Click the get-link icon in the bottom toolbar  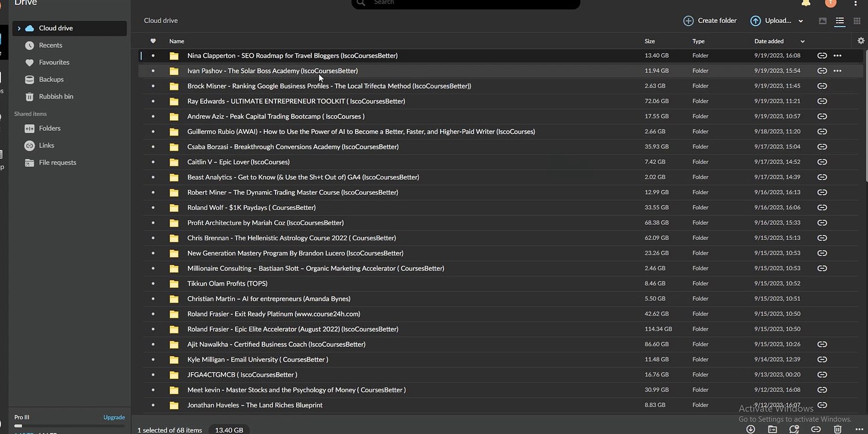(x=816, y=429)
